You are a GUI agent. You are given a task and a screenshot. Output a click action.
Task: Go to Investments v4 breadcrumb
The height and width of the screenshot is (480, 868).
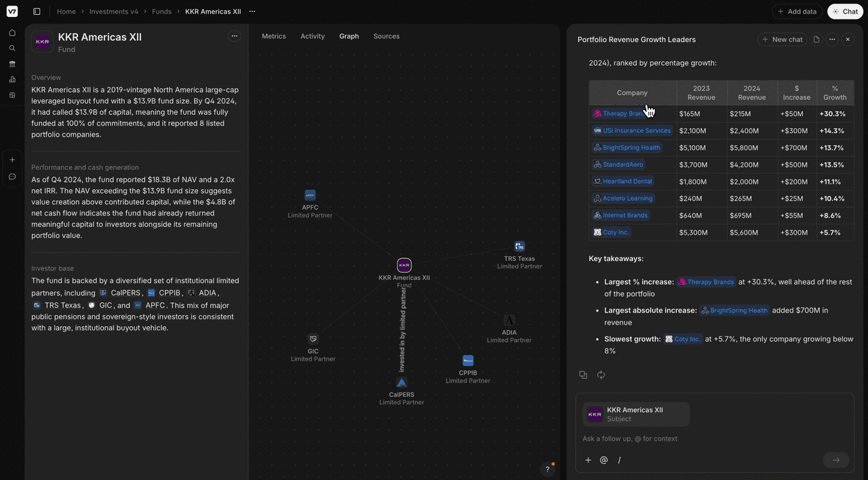point(114,12)
